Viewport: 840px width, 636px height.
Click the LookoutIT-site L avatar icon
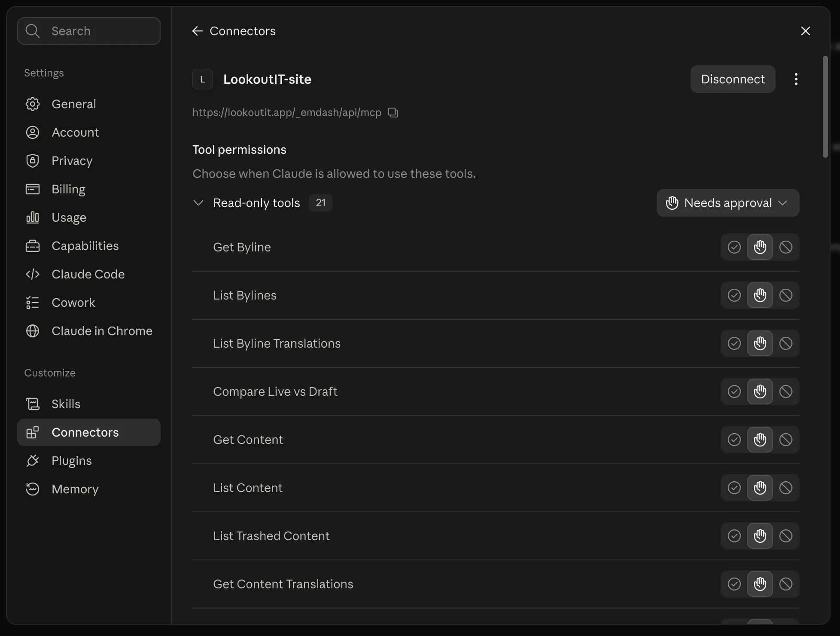point(203,79)
